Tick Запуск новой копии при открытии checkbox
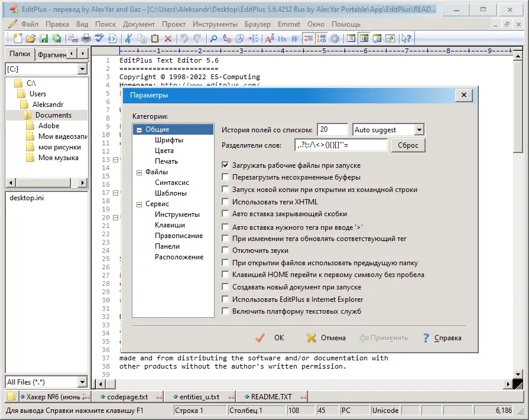 tap(225, 189)
